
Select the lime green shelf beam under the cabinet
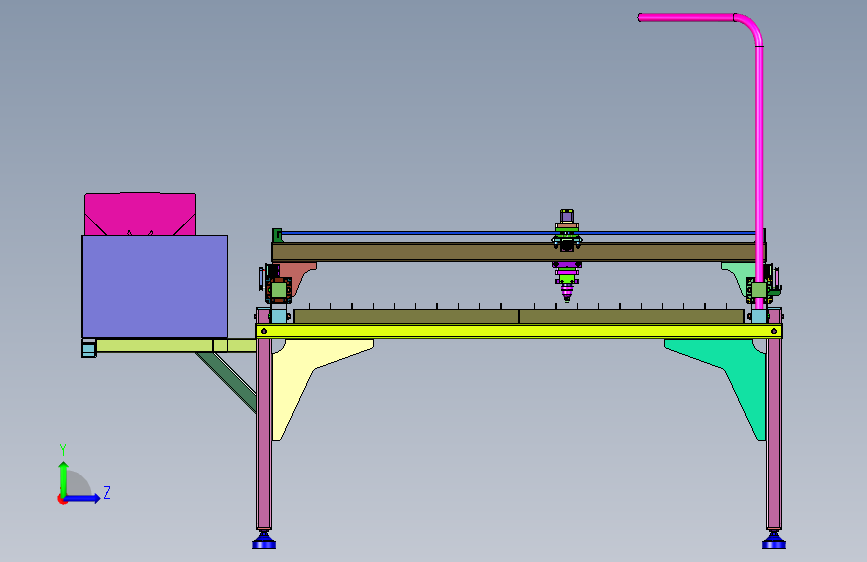pos(176,346)
